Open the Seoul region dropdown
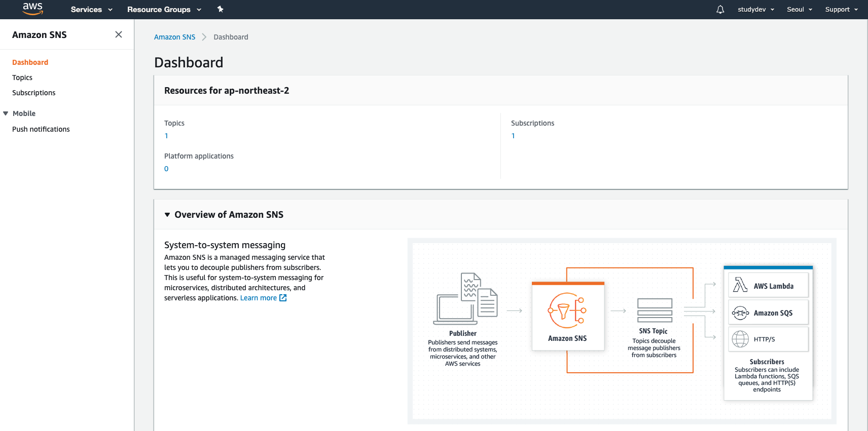Image resolution: width=868 pixels, height=431 pixels. pyautogui.click(x=800, y=10)
